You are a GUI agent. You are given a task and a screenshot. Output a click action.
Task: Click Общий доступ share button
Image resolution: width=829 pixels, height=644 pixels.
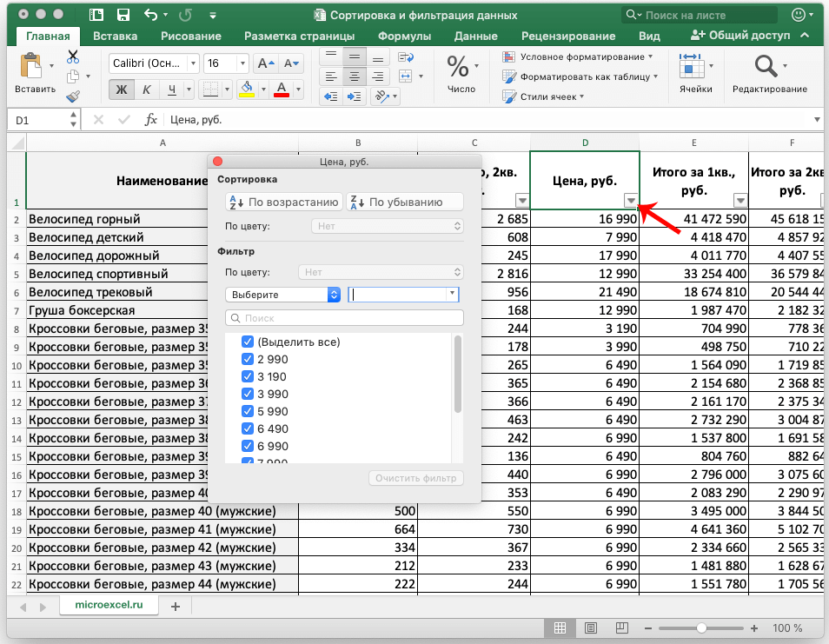[x=740, y=36]
